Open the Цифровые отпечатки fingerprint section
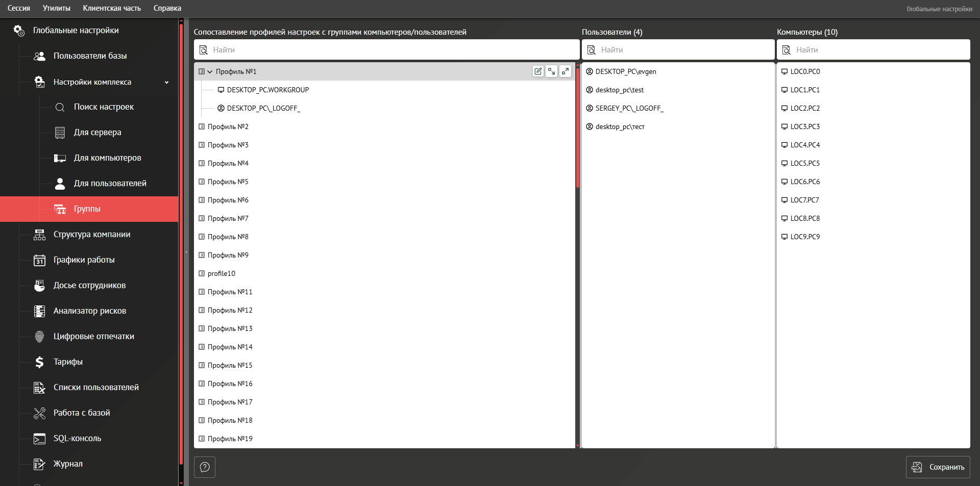 [93, 337]
